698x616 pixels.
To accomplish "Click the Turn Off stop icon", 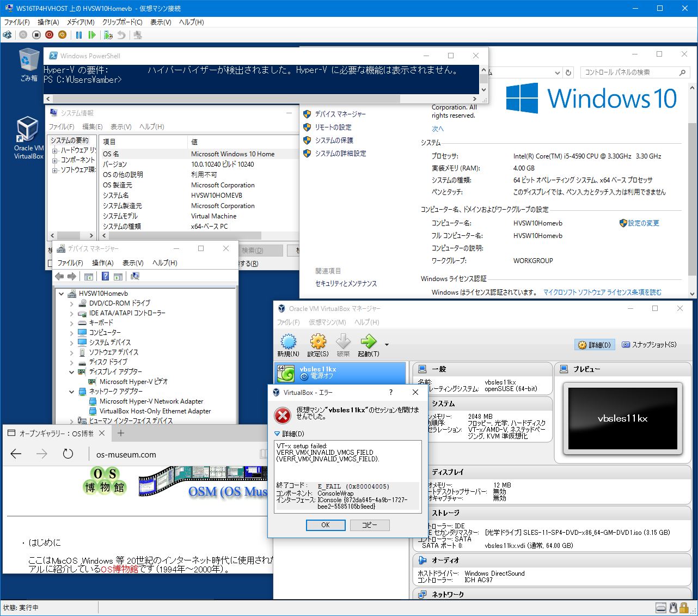I will coord(36,35).
